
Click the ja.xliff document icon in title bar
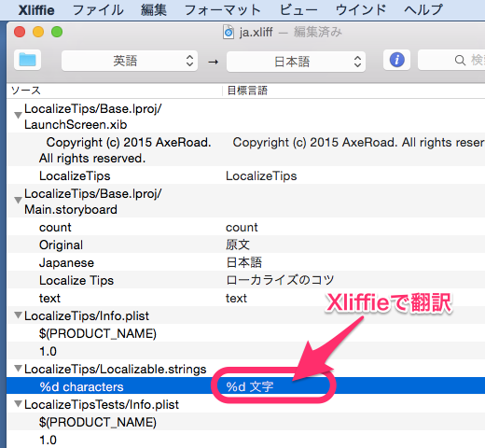229,32
